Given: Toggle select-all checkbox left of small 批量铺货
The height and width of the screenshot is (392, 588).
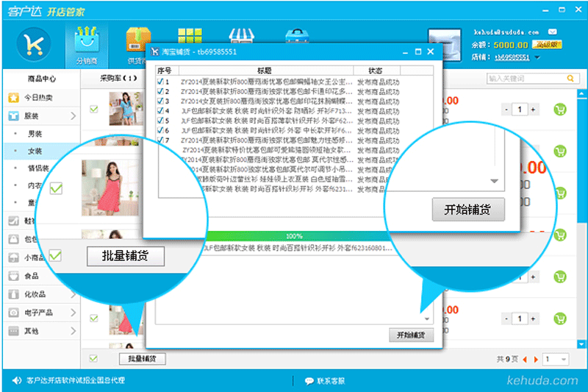Looking at the screenshot, I should pos(93,359).
